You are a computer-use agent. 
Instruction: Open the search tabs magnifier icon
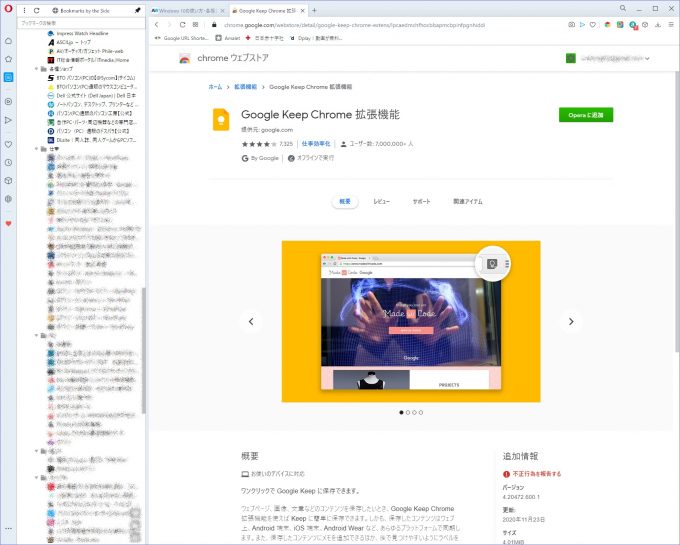point(623,8)
